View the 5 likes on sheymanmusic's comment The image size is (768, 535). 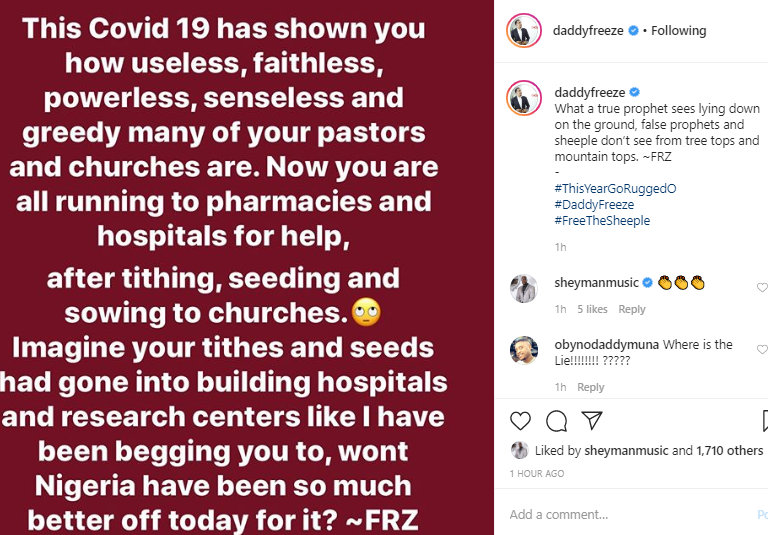592,310
